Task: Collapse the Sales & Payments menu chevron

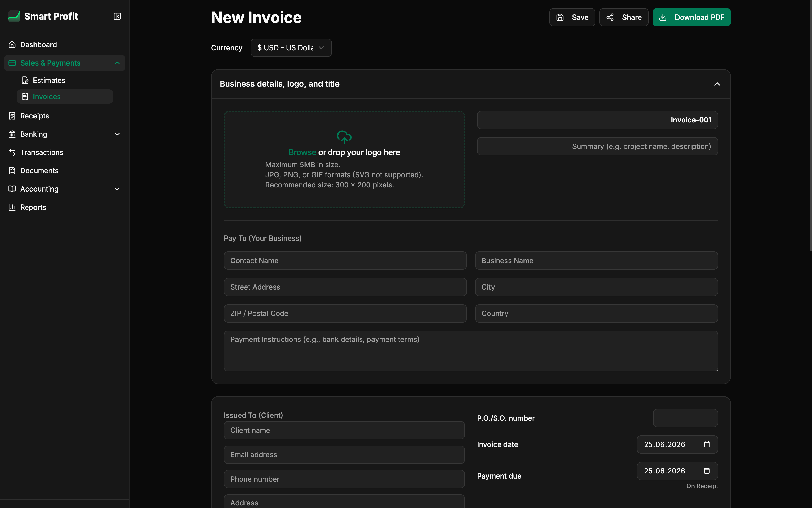Action: [117, 63]
